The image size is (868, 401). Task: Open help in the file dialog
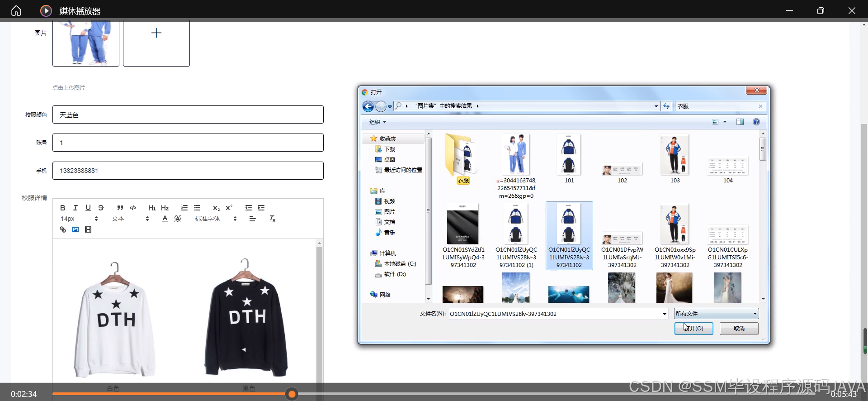click(x=756, y=122)
